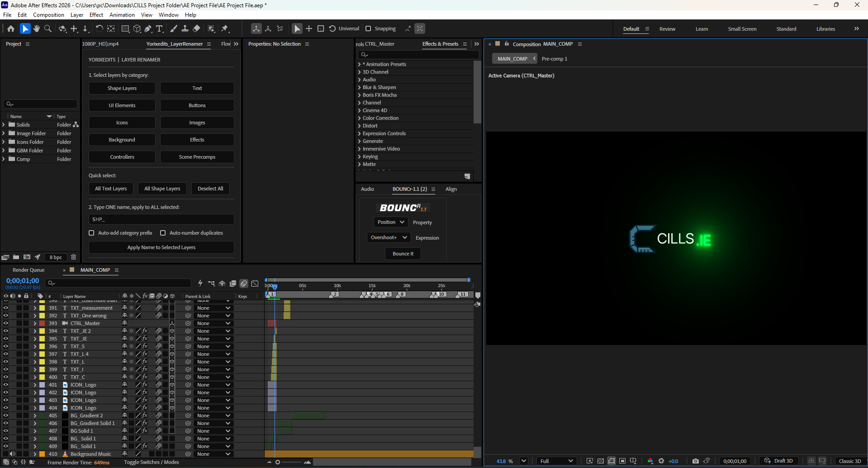Enable Motion Blur for timeline layers
868x468 pixels.
point(244,284)
